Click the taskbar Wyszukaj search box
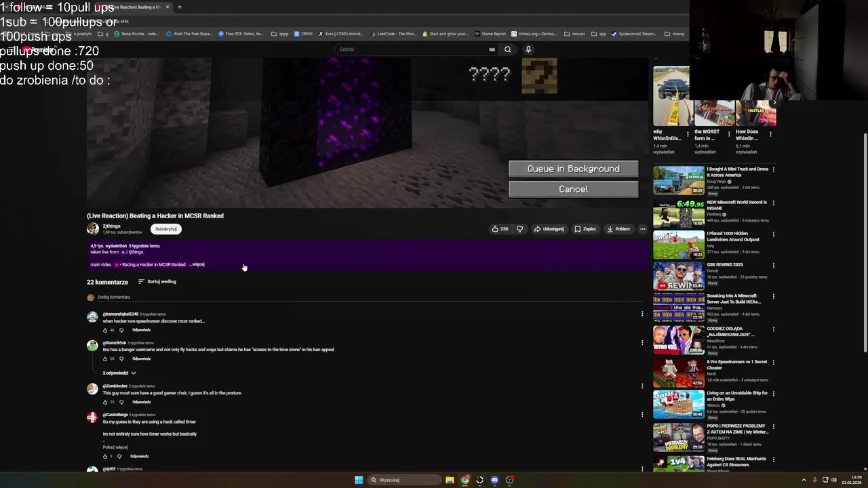 (405, 480)
